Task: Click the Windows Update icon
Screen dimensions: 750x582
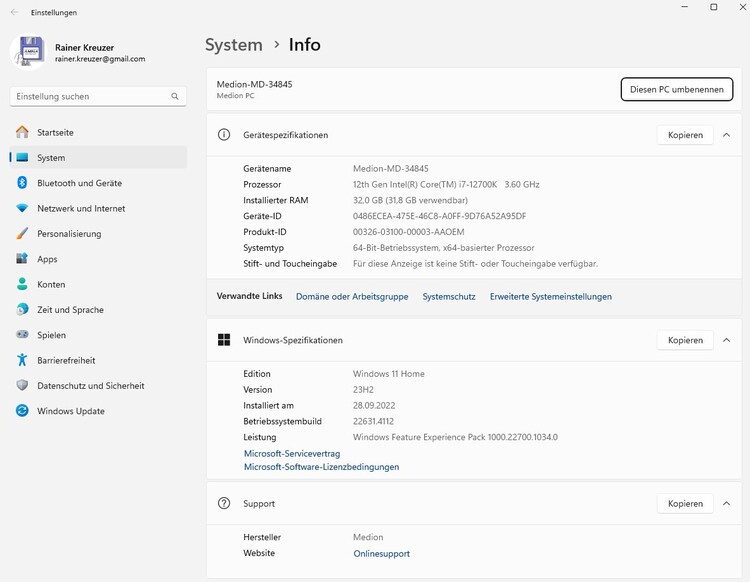Action: (x=22, y=411)
